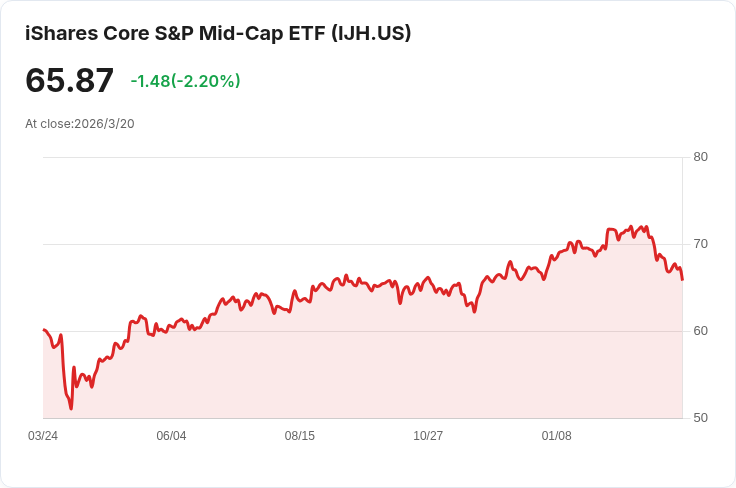Click the 50 y-axis price label
Image resolution: width=736 pixels, height=488 pixels.
[x=700, y=418]
